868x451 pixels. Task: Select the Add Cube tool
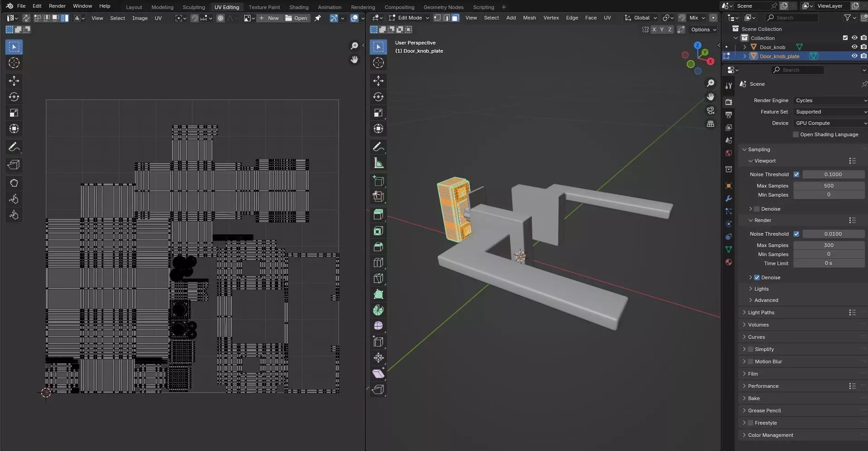(x=378, y=181)
